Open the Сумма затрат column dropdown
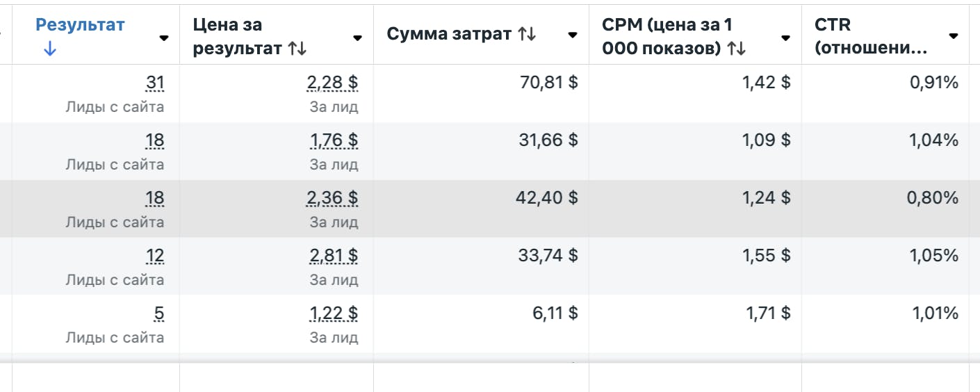 click(x=573, y=35)
